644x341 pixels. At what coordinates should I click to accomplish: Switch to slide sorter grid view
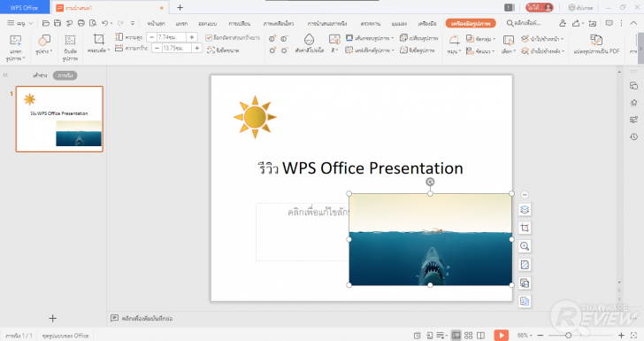(x=468, y=336)
